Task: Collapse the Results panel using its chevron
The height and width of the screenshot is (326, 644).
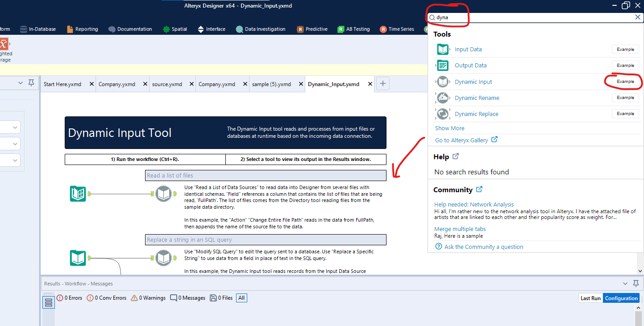Action: point(625,283)
